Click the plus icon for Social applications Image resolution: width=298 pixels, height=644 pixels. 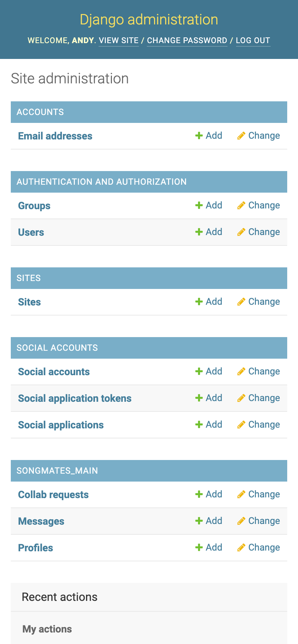[x=199, y=424]
